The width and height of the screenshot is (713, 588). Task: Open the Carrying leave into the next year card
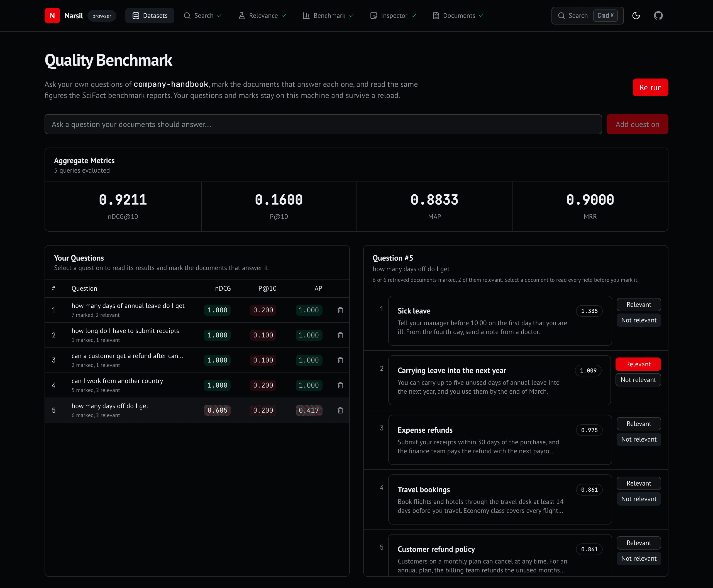[x=499, y=380]
